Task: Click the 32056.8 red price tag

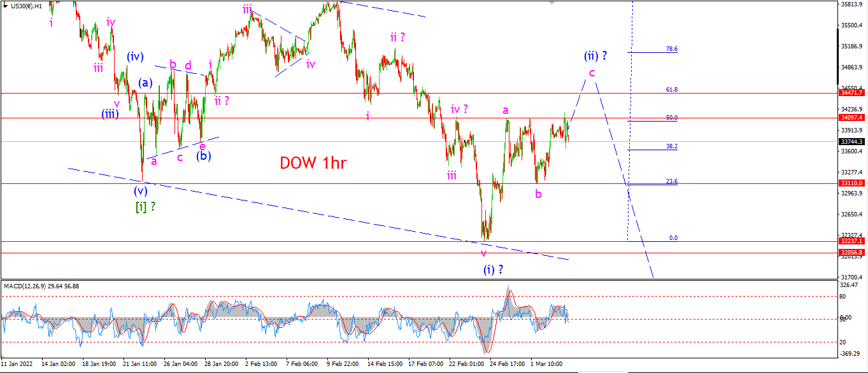Action: (x=851, y=253)
